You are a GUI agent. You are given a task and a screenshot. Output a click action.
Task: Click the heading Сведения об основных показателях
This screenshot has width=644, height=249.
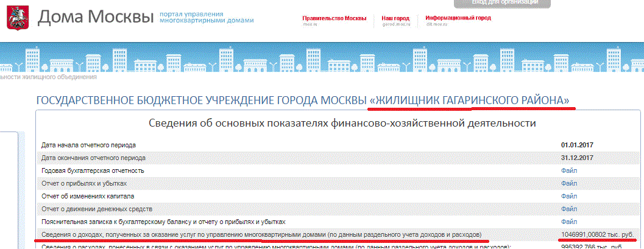(x=342, y=123)
